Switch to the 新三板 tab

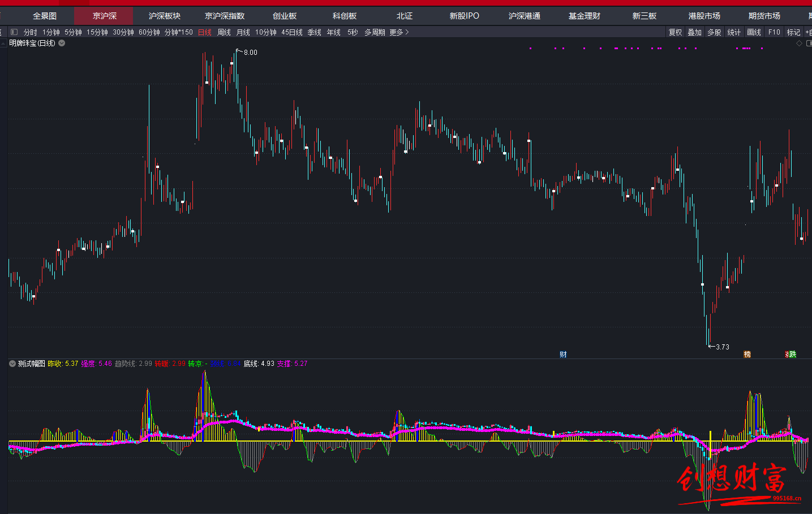[x=645, y=16]
